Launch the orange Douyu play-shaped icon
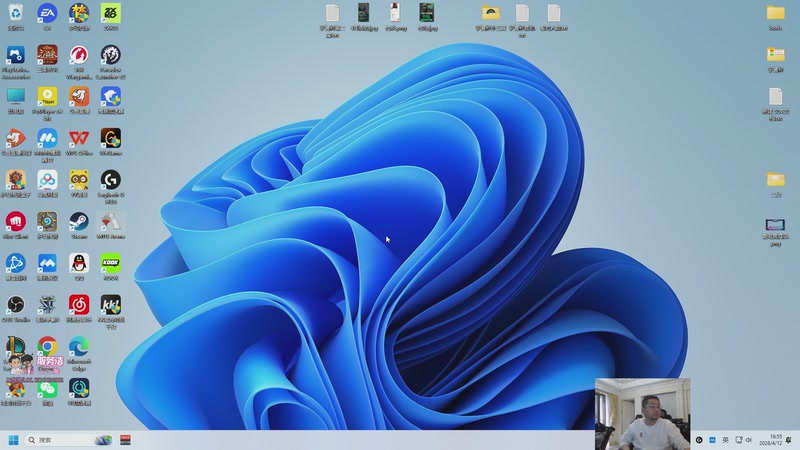The height and width of the screenshot is (450, 800). point(16,138)
